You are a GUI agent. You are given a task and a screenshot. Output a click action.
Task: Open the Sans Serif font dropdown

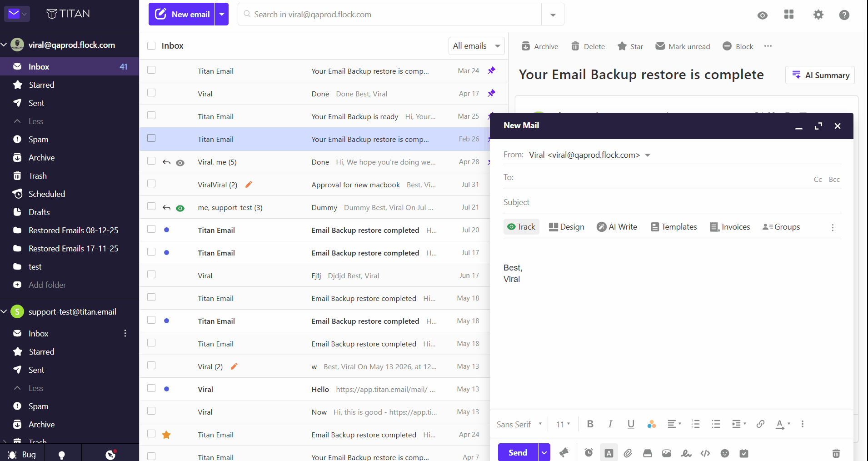coord(519,424)
